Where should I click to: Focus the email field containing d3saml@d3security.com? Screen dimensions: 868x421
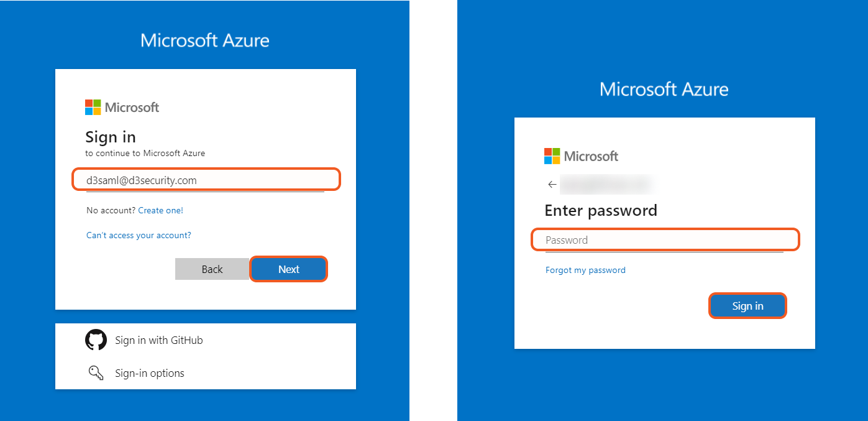(206, 180)
